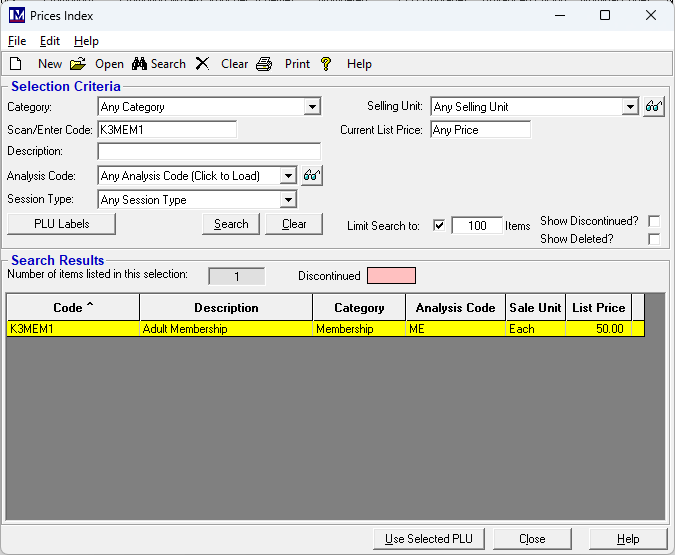Image resolution: width=675 pixels, height=555 pixels.
Task: Click the Help button at bottom right
Action: click(x=628, y=539)
